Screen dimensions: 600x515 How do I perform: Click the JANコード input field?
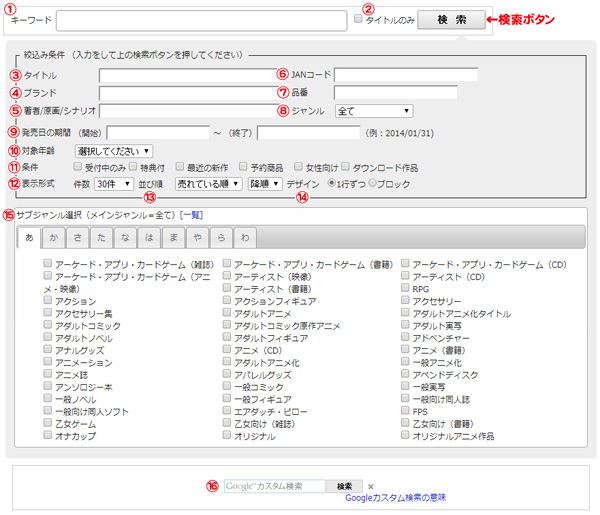406,74
